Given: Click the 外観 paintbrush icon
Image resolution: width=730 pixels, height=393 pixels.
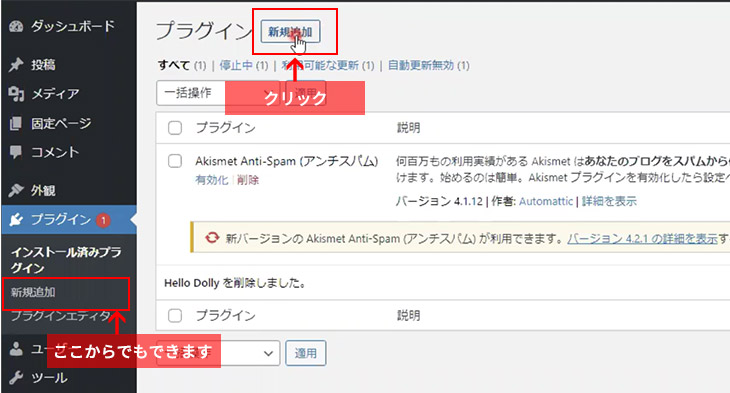Looking at the screenshot, I should coord(16,190).
